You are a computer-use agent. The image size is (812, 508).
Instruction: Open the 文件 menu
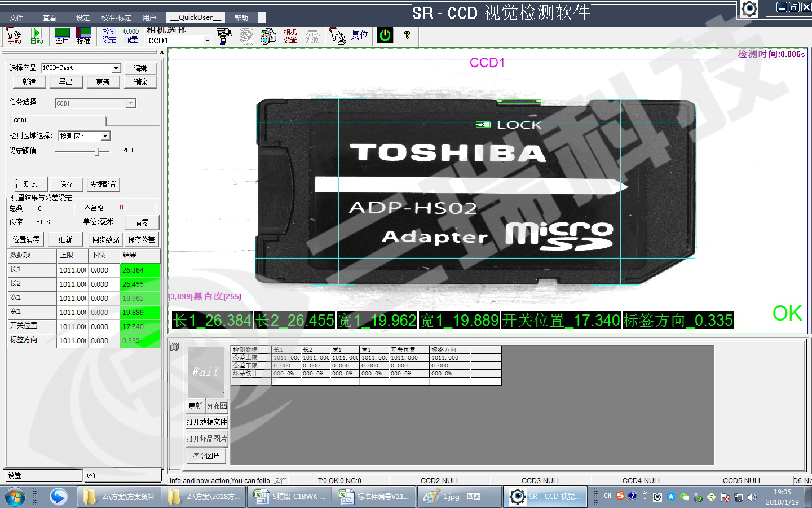click(16, 17)
